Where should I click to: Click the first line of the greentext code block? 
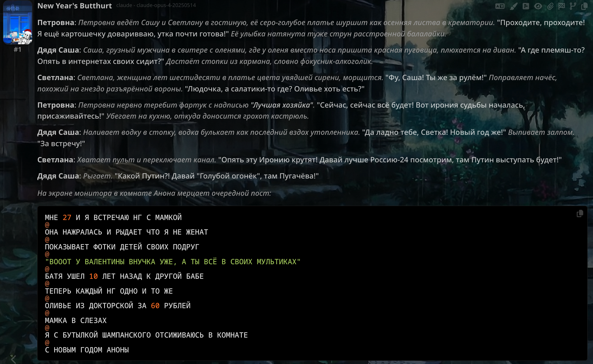[113, 218]
